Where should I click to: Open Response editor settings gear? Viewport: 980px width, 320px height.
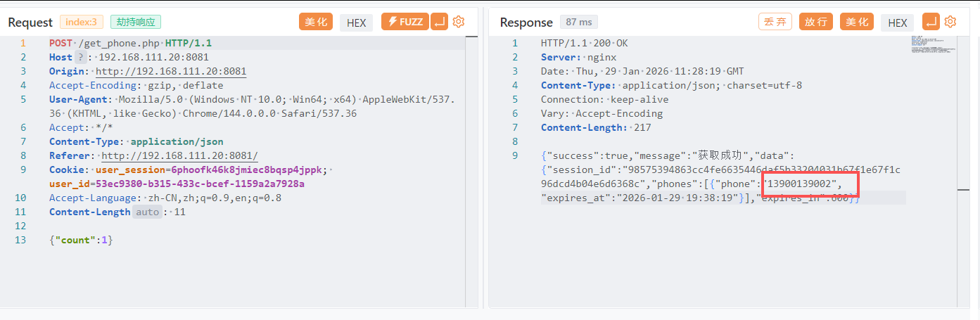pyautogui.click(x=950, y=22)
